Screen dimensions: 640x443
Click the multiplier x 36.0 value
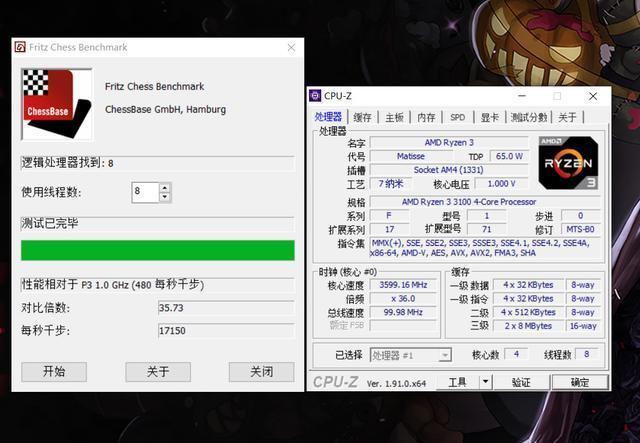(x=403, y=298)
